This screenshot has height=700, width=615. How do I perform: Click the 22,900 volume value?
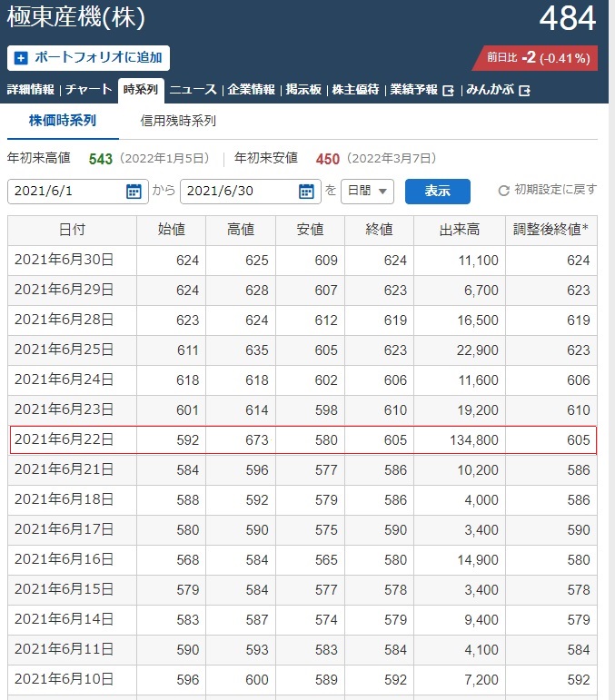pos(478,350)
